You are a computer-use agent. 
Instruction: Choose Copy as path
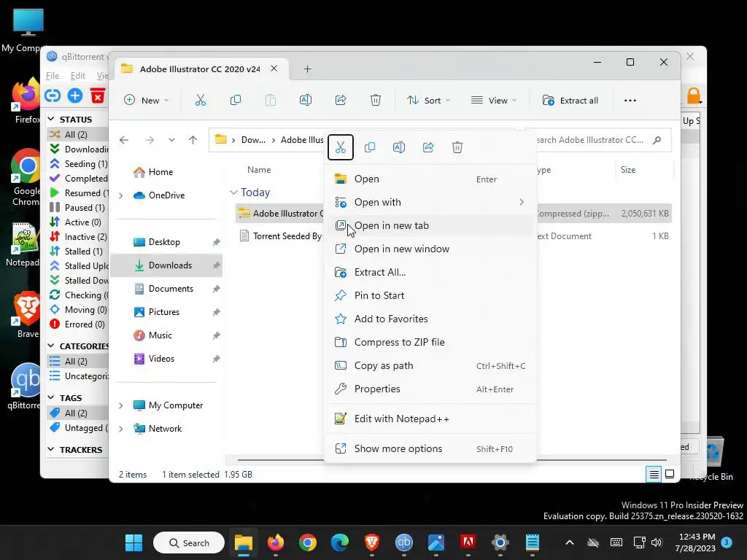430,366
